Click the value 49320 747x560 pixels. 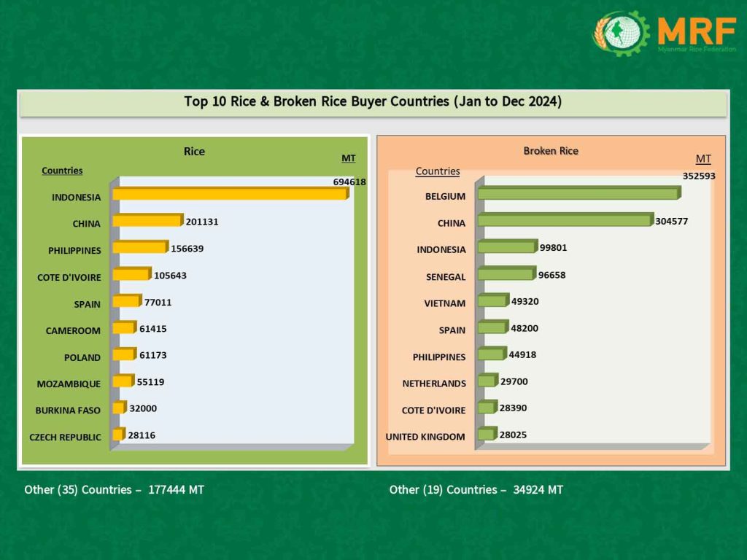coord(525,301)
